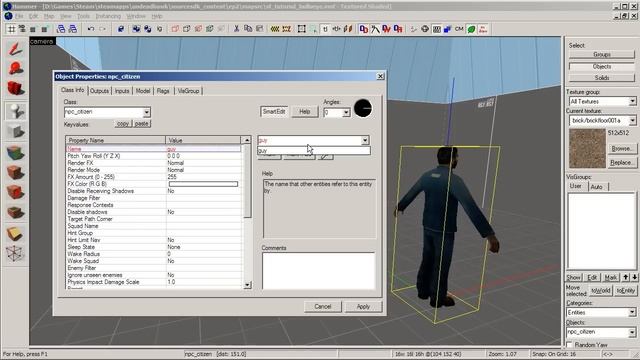
Task: Switch to the Flags tab
Action: tap(163, 91)
